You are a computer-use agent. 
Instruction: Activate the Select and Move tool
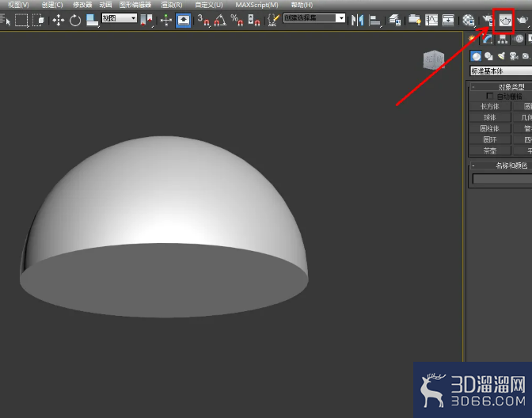(x=59, y=20)
